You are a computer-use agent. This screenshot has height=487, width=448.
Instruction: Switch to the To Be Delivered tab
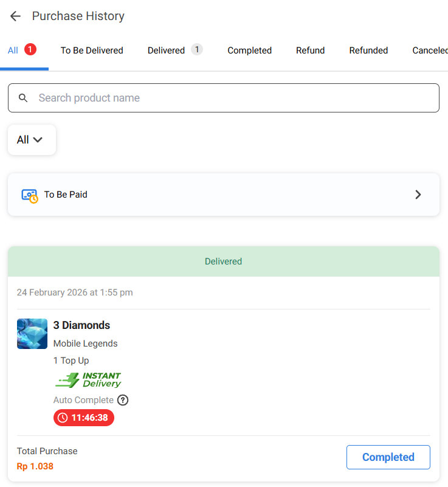[x=92, y=50]
